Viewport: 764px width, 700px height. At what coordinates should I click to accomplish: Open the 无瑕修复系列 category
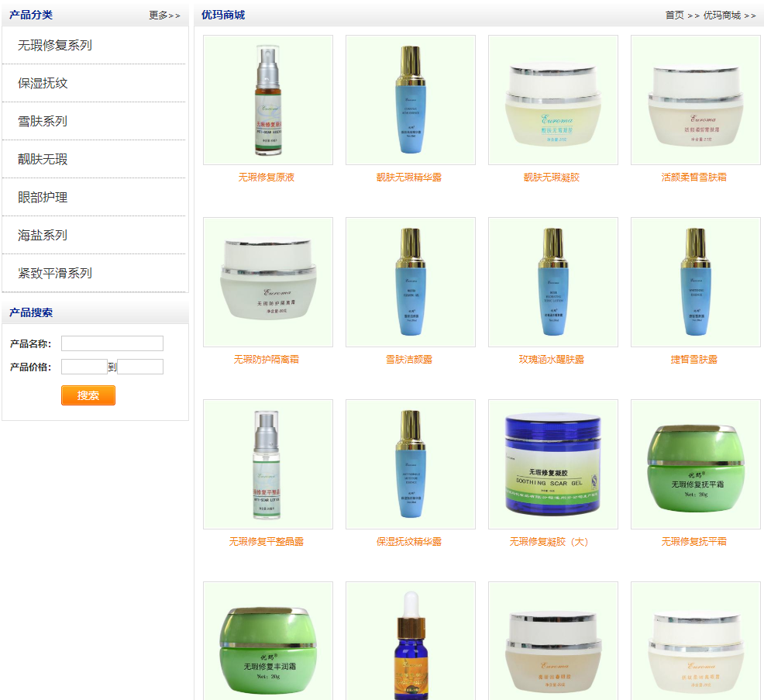pos(54,45)
